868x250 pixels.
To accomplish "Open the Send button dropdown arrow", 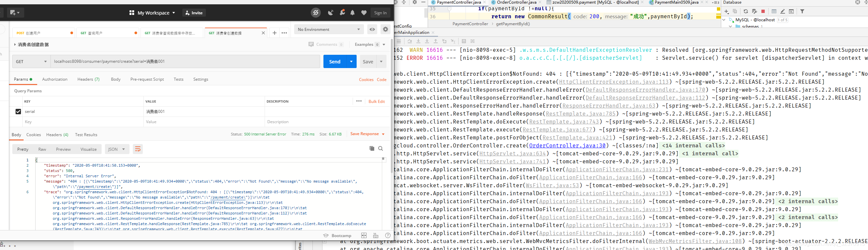I will (x=351, y=62).
